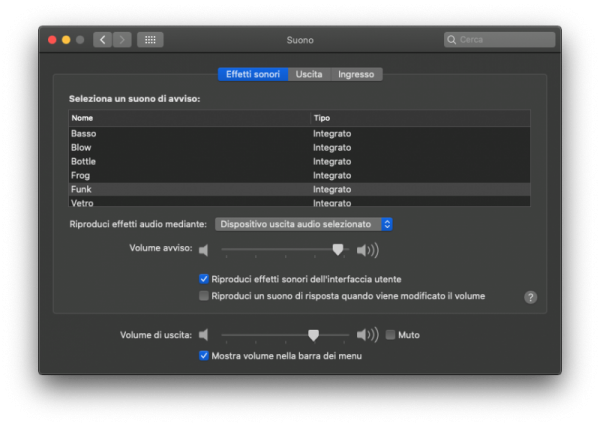Select the Frog alert sound

300,175
